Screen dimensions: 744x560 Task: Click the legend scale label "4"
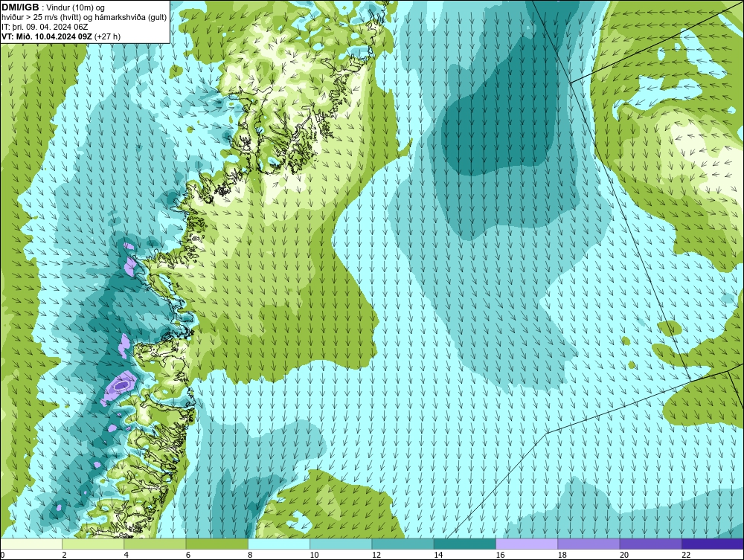(x=126, y=556)
